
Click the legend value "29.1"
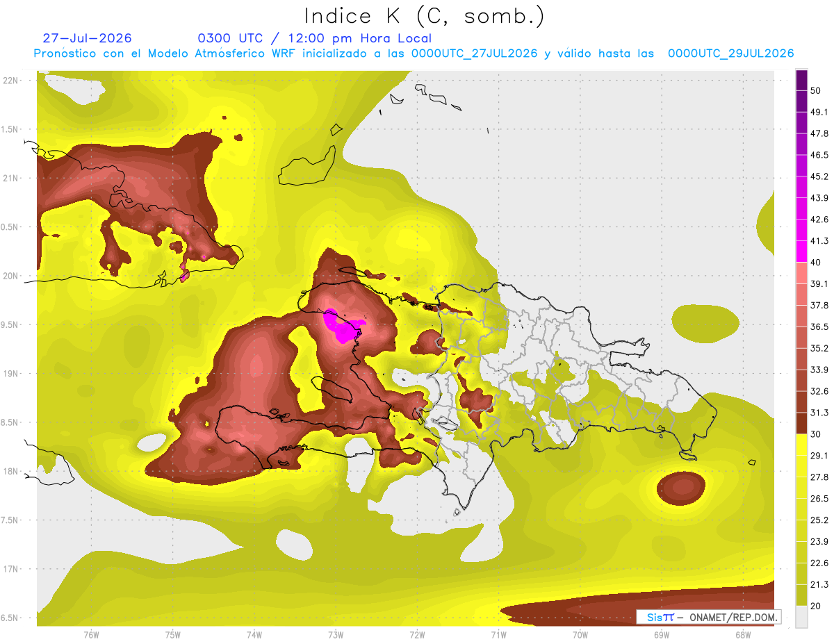pos(819,455)
